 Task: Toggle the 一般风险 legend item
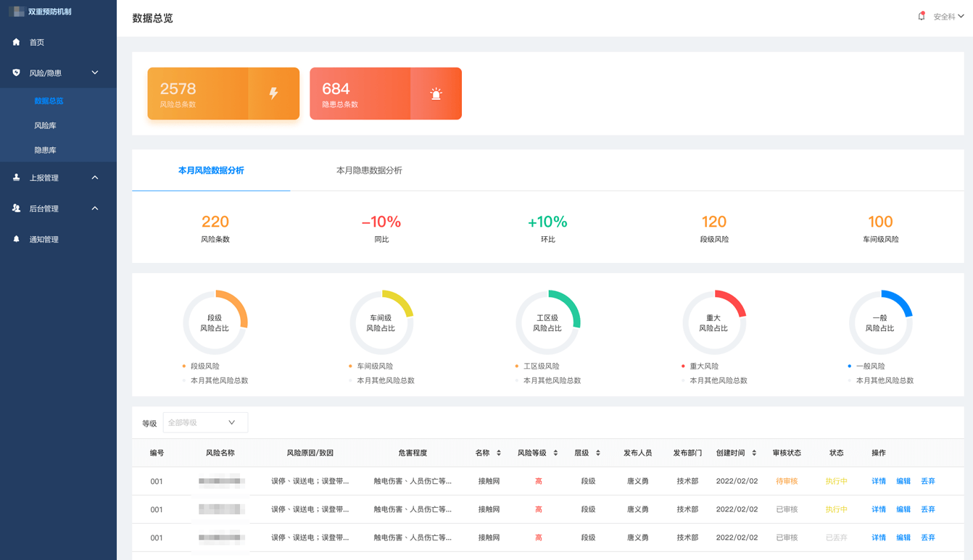[869, 367]
